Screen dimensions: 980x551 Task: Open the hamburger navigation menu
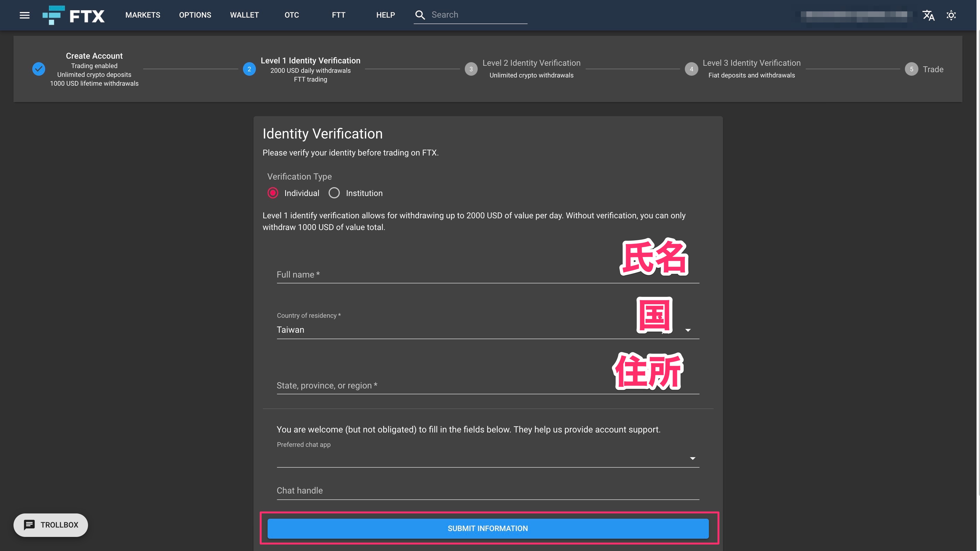click(x=24, y=15)
